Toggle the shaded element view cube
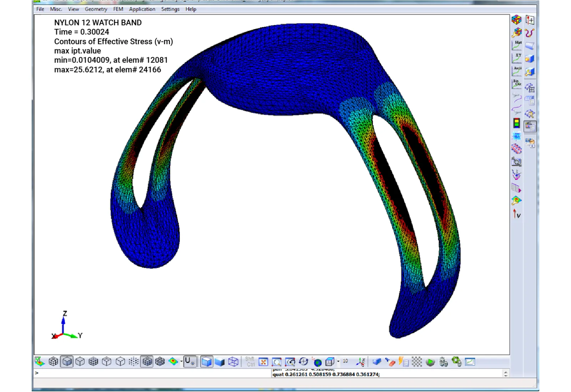571x392 pixels. click(x=67, y=362)
